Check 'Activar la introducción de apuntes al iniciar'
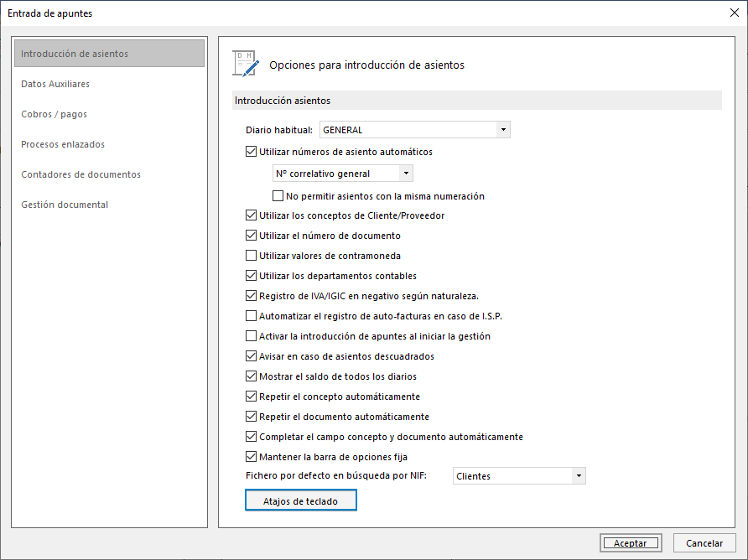Screen dimensions: 748x560 click(251, 335)
